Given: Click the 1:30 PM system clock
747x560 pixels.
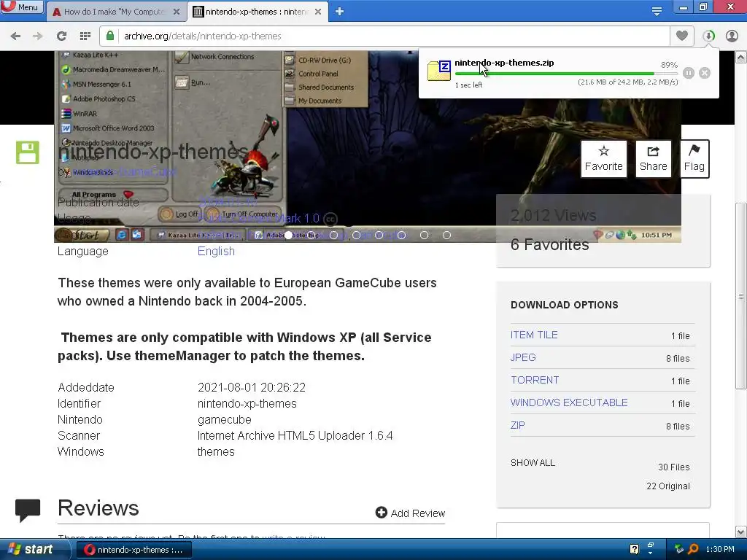Looking at the screenshot, I should 720,549.
